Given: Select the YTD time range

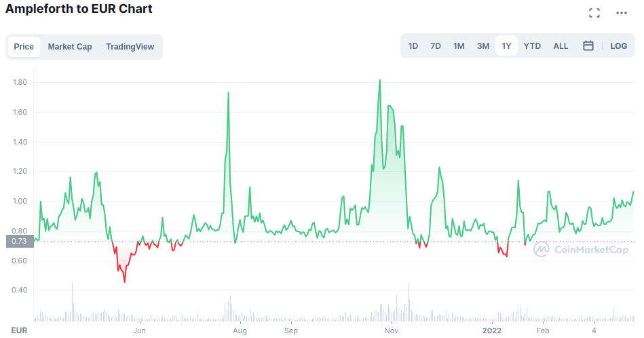Looking at the screenshot, I should (x=532, y=46).
